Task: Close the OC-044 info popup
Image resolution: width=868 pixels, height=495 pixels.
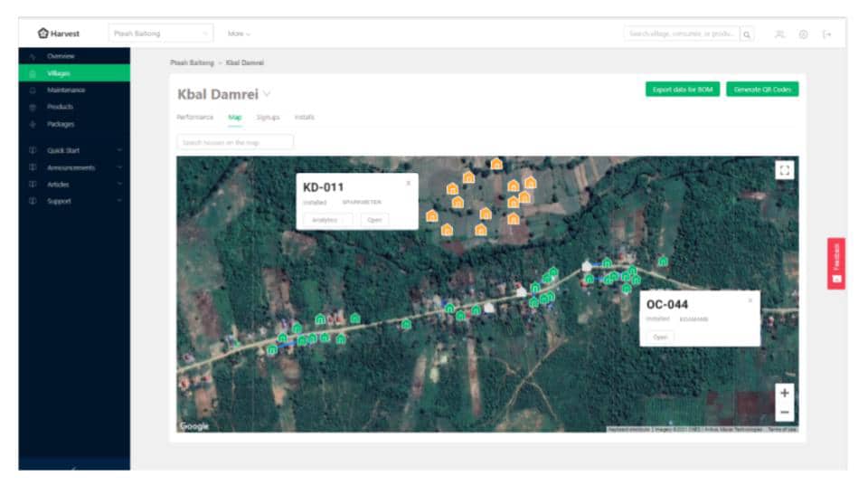Action: 750,300
